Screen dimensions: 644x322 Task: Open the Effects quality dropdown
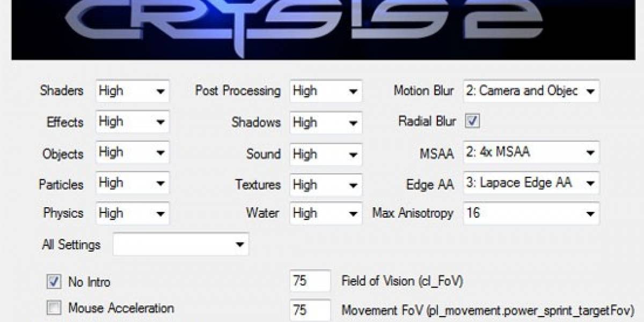coord(133,122)
